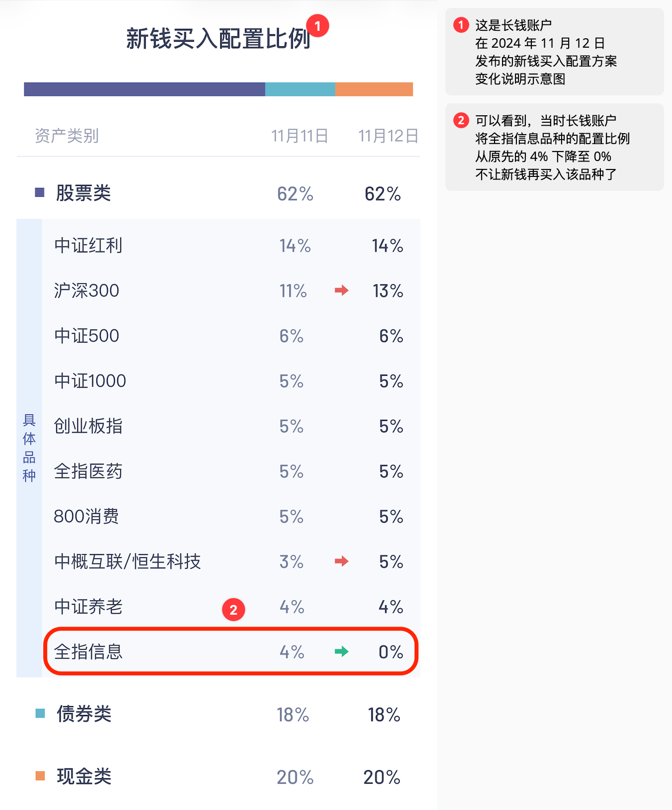672x810 pixels.
Task: Click the red marker 1 beside the title
Action: coord(318,26)
